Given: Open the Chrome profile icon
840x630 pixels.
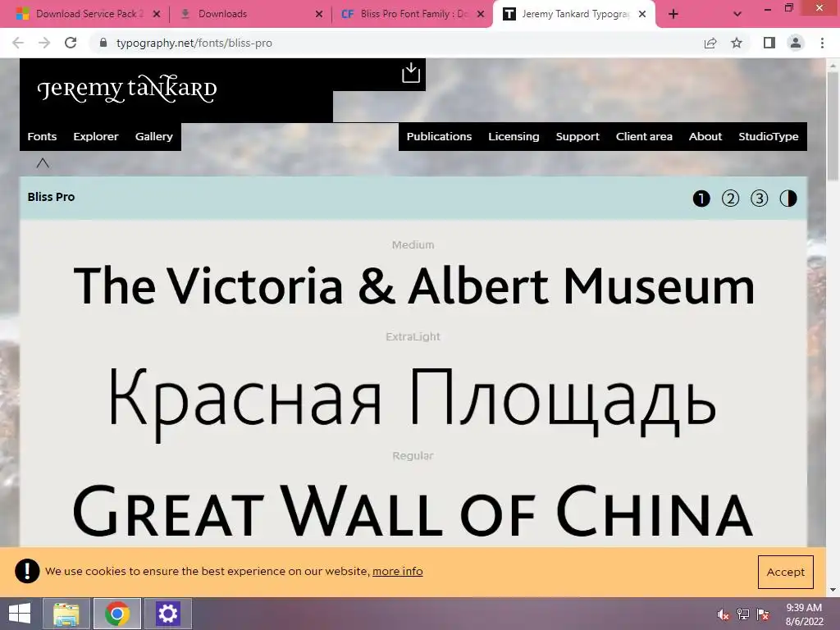Looking at the screenshot, I should (796, 43).
